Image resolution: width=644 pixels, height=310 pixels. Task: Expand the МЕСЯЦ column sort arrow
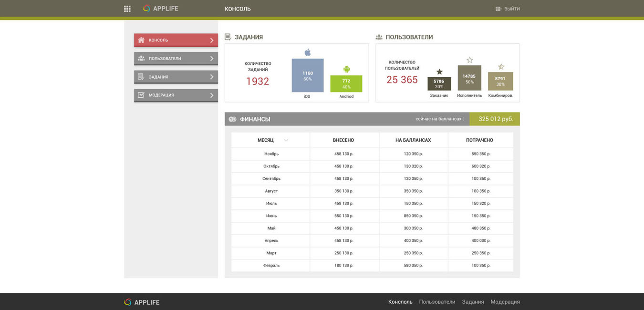click(x=286, y=140)
